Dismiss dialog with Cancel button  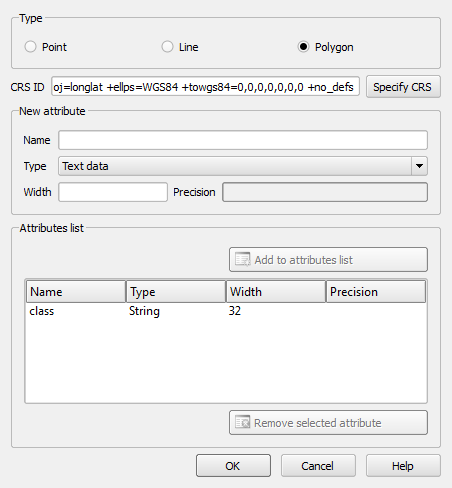[318, 466]
